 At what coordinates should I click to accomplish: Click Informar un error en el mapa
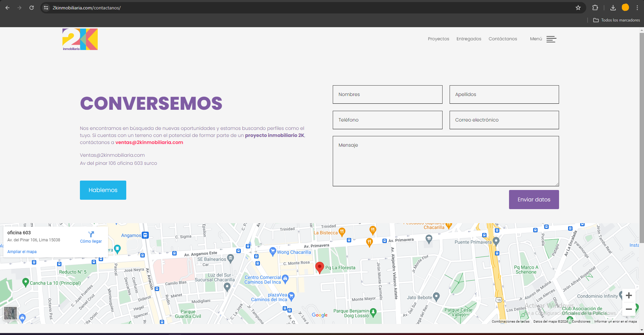pyautogui.click(x=615, y=322)
